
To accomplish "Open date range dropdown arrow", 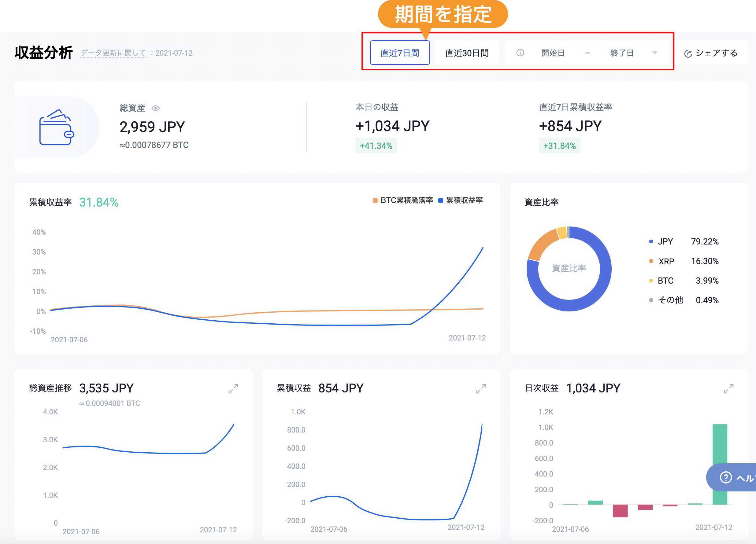I will (654, 53).
